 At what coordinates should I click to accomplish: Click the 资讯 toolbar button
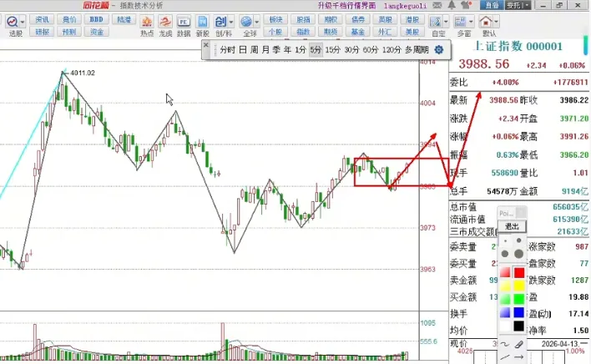coord(42,19)
